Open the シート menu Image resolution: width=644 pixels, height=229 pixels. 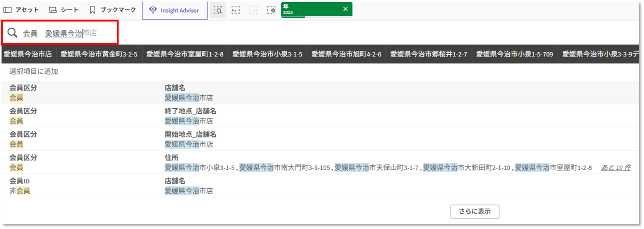[x=64, y=10]
